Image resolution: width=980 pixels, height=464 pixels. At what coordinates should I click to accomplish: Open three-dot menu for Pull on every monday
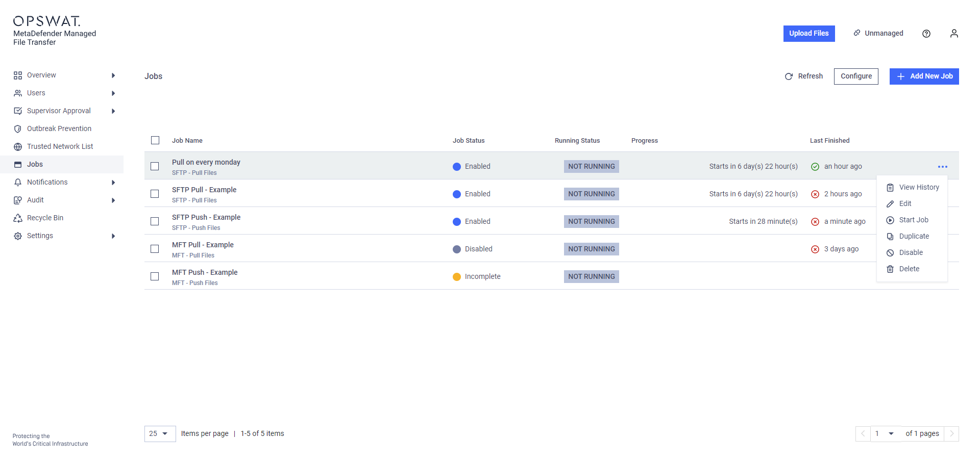pos(943,167)
